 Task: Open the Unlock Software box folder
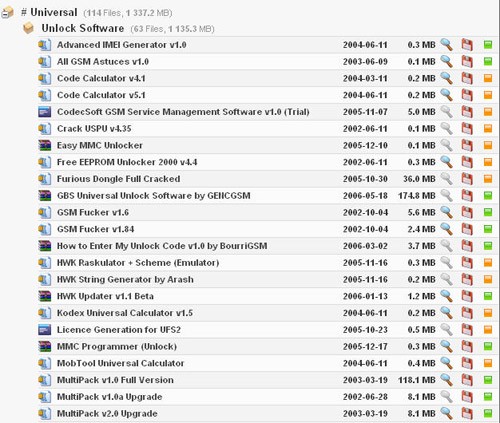tap(29, 28)
